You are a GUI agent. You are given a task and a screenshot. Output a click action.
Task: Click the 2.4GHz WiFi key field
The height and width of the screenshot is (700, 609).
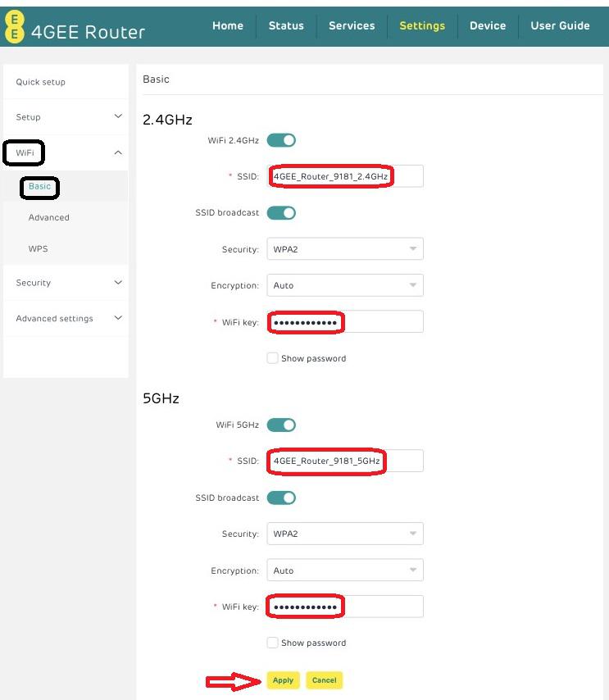(x=345, y=322)
